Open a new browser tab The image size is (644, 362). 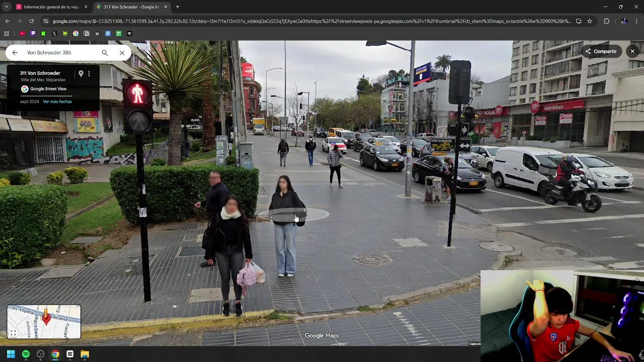point(178,7)
